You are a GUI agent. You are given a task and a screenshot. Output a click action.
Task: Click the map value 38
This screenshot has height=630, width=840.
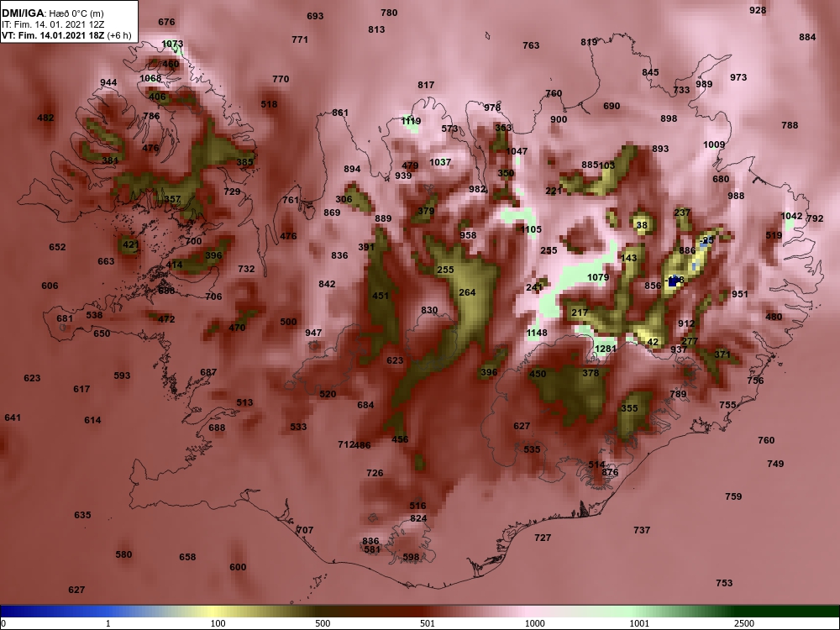pyautogui.click(x=642, y=225)
